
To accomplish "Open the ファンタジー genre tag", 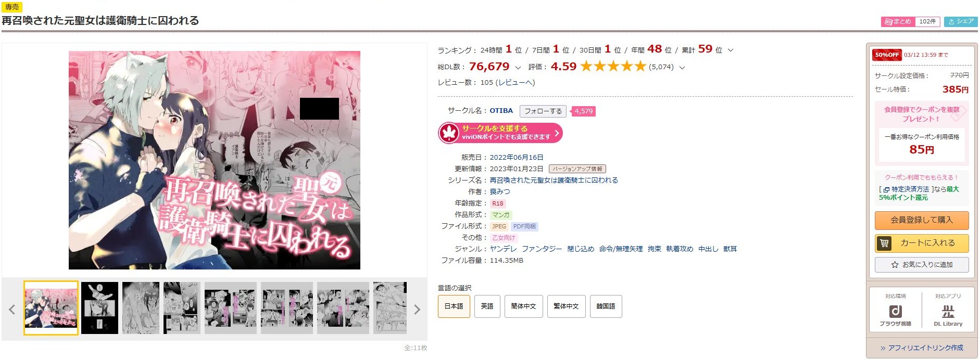I will tap(542, 249).
